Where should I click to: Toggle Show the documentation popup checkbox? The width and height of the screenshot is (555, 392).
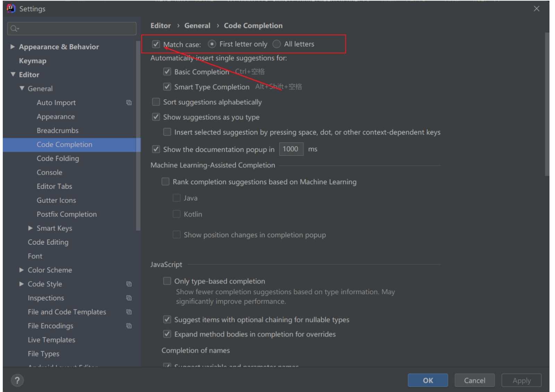[156, 149]
